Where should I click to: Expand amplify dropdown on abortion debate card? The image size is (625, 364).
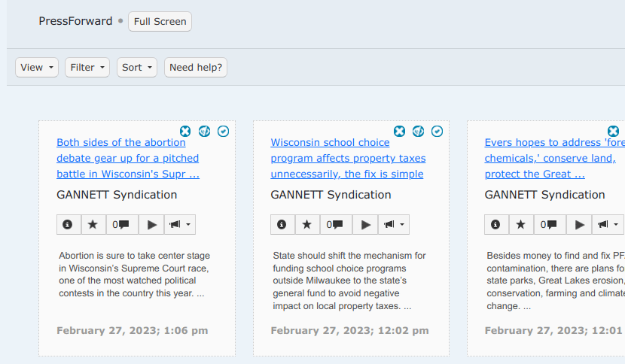(188, 225)
